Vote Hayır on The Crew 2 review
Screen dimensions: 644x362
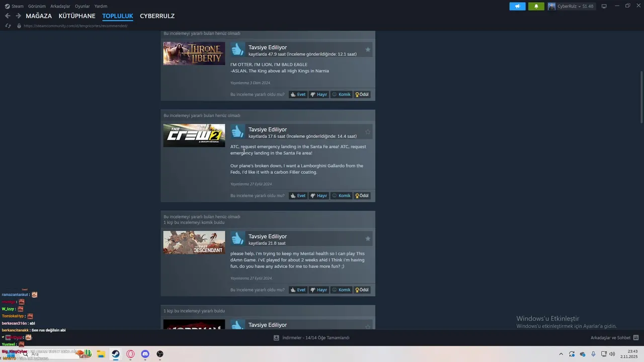point(319,196)
